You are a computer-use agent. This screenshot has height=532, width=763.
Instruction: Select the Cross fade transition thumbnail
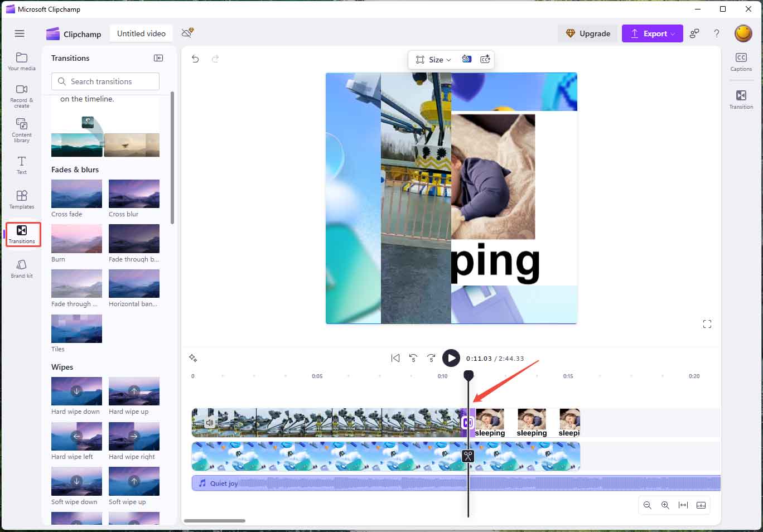(76, 195)
